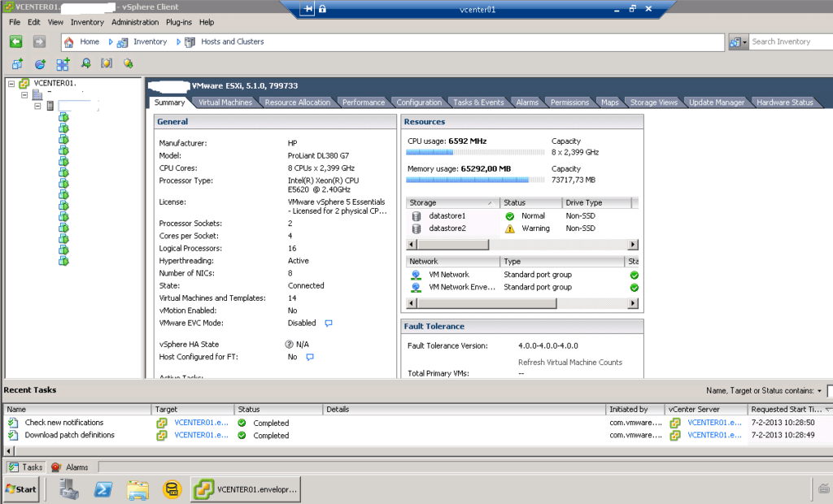Click the sixth toolbar icon with yellow badge
Screen dimensions: 833x504
click(x=128, y=63)
